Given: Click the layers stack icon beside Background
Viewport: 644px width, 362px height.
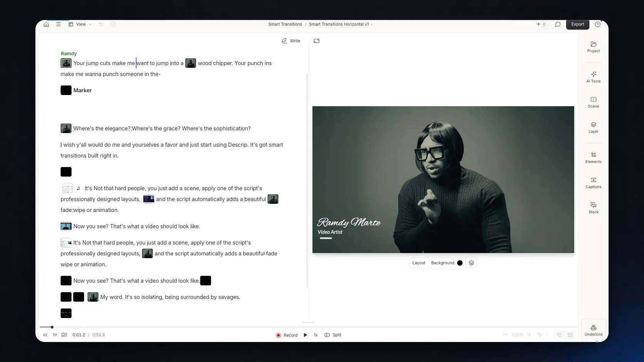Looking at the screenshot, I should pyautogui.click(x=471, y=263).
